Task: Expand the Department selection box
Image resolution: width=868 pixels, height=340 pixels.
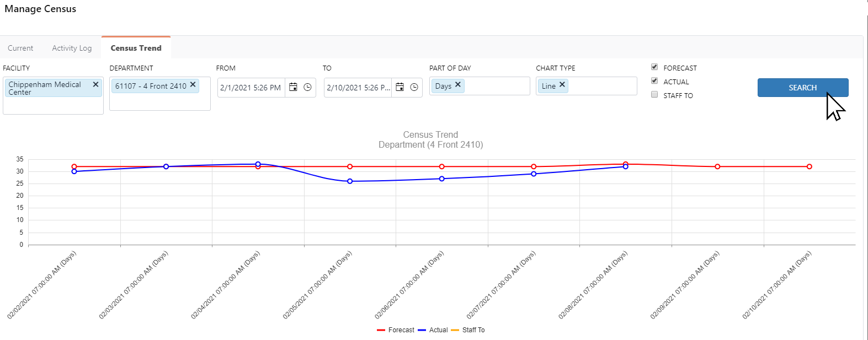Action: [159, 101]
